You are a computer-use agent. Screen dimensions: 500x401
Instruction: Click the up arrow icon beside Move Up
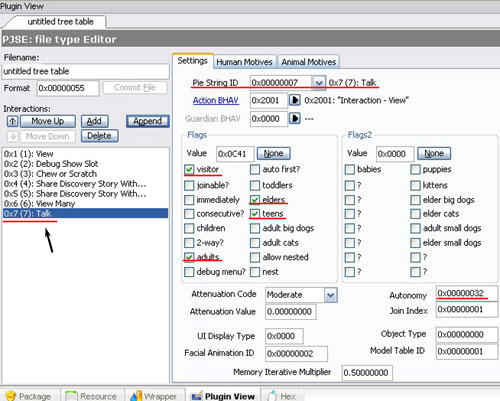point(13,121)
